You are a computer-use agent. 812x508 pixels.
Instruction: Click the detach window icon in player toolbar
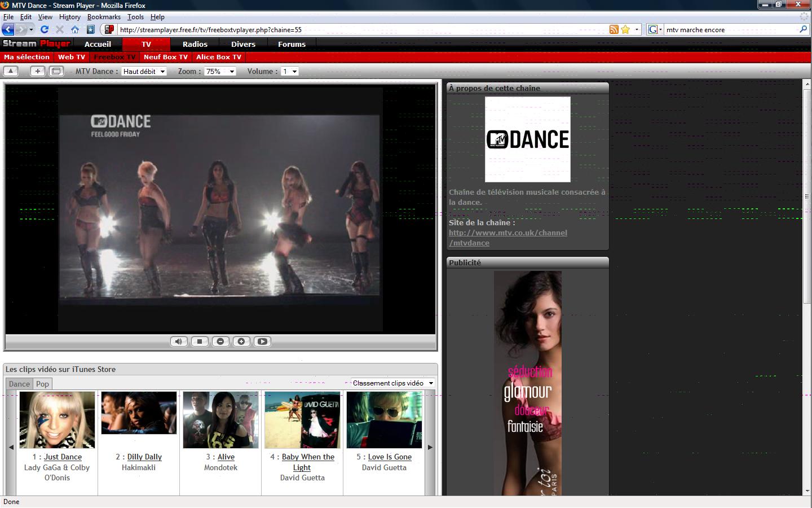pos(56,71)
